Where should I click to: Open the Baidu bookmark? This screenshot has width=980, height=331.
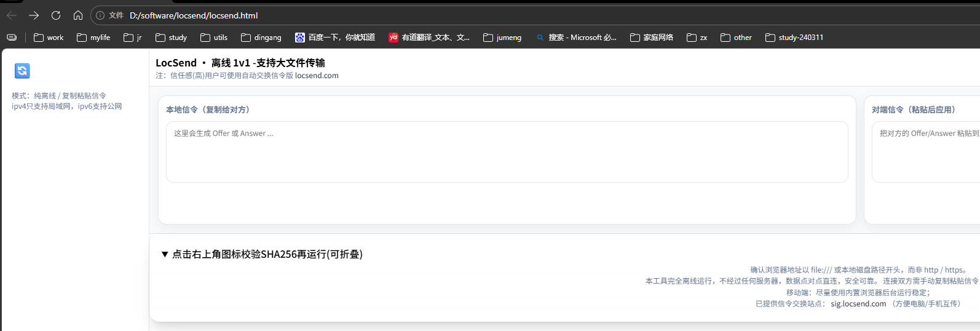tap(335, 38)
